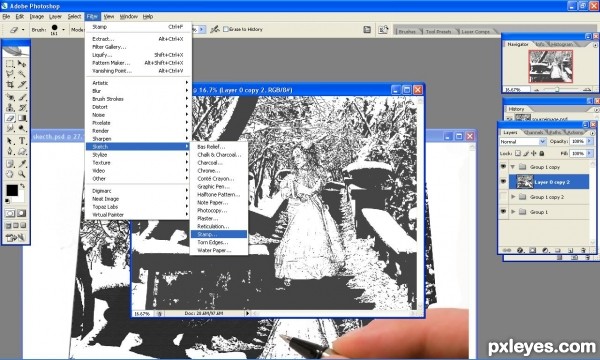Image resolution: width=600 pixels, height=360 pixels.
Task: Choose the Rectangular Marquee tool
Action: pos(10,64)
